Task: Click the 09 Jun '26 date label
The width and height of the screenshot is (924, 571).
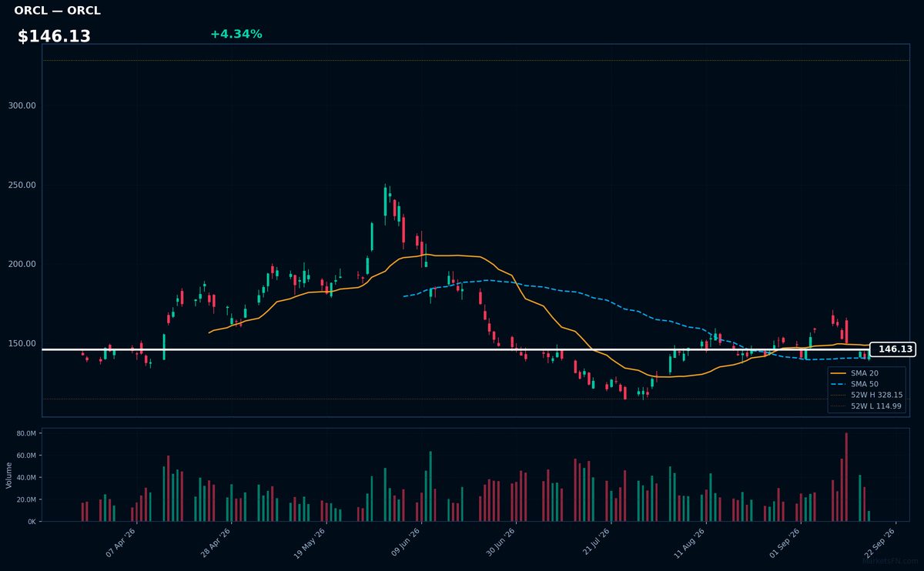Action: [x=406, y=543]
